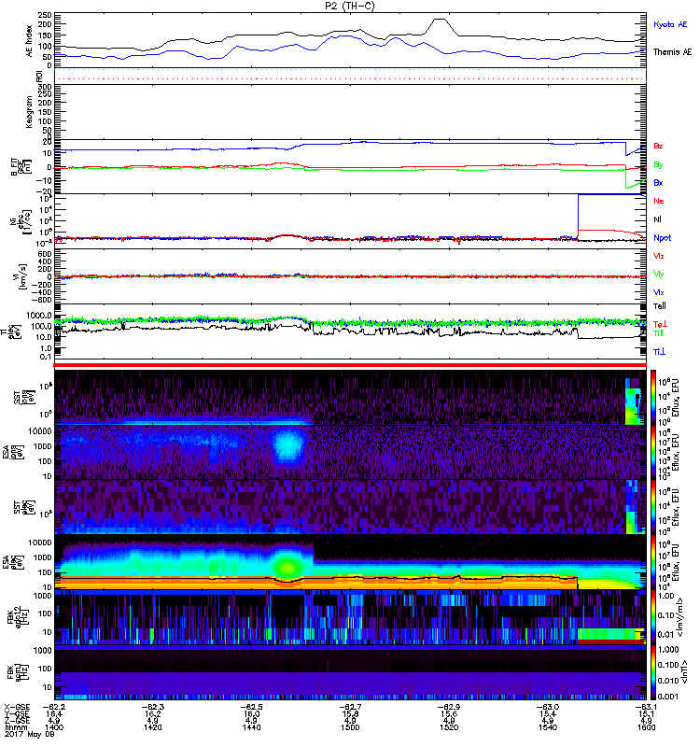This screenshot has height=747, width=700.
Task: Click the nT color bar for FBK magnetic spectra
Action: (x=654, y=672)
